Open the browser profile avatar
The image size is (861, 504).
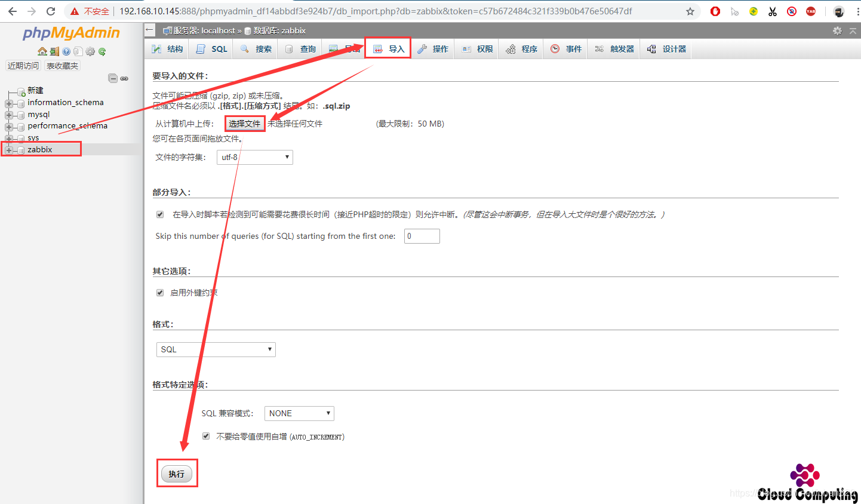click(839, 11)
